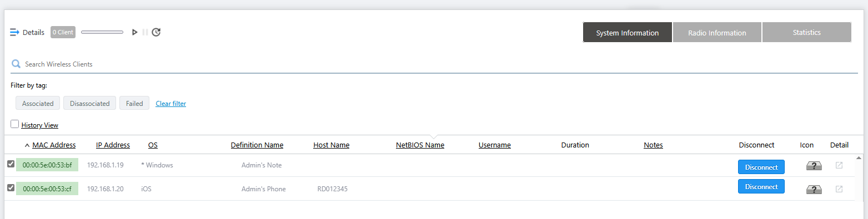Disconnect the Admin's Note Windows client

click(761, 167)
